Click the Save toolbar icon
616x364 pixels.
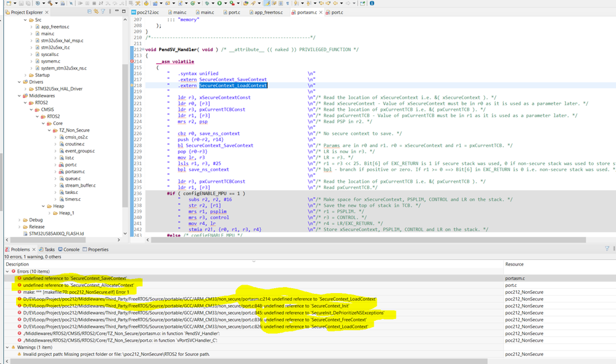(x=21, y=3)
